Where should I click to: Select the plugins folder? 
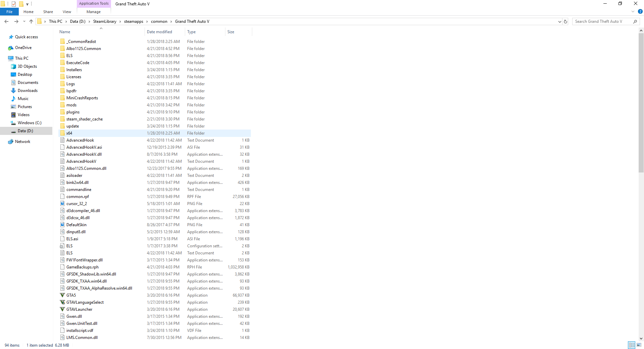tap(154, 112)
